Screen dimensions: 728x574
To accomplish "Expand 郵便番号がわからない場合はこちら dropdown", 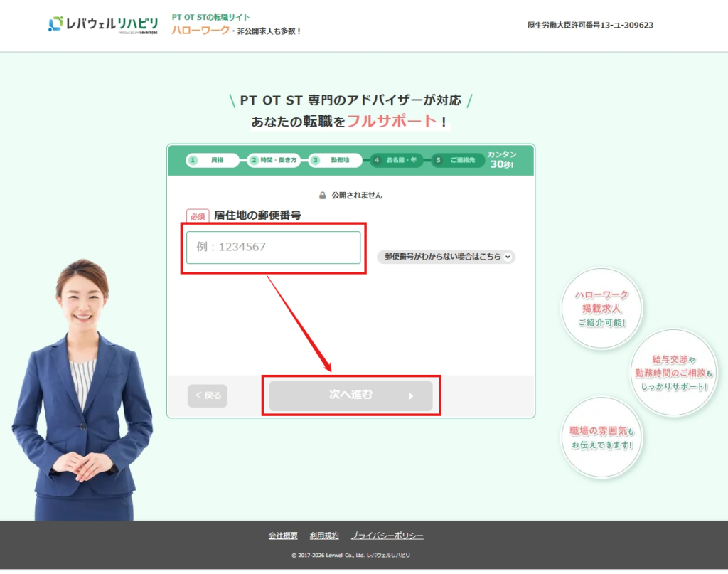I will (446, 257).
